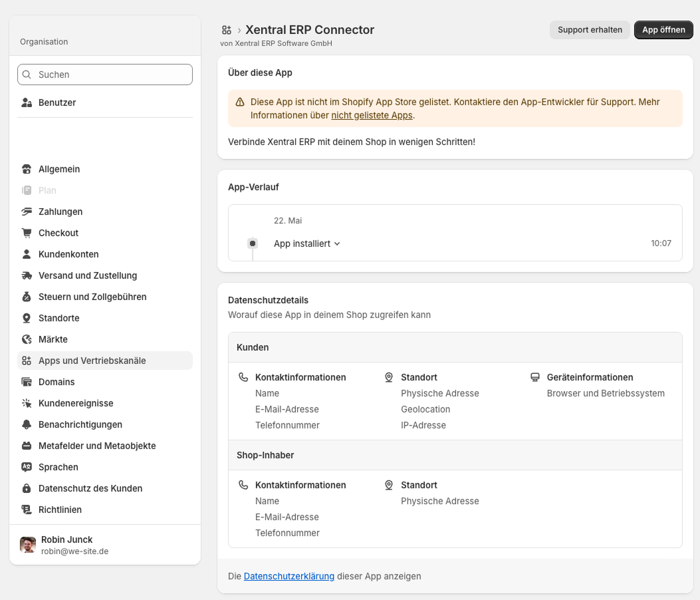Image resolution: width=700 pixels, height=600 pixels.
Task: Click the Checkout cart icon
Action: 27,233
